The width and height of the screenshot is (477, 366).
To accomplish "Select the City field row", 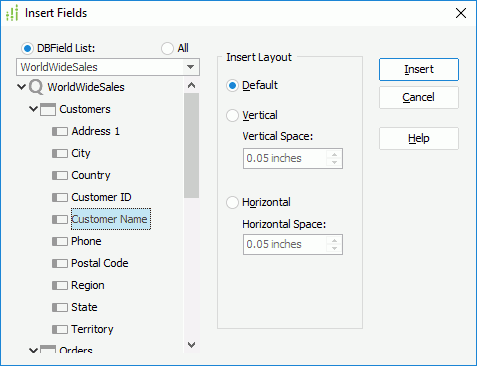I will coord(81,153).
